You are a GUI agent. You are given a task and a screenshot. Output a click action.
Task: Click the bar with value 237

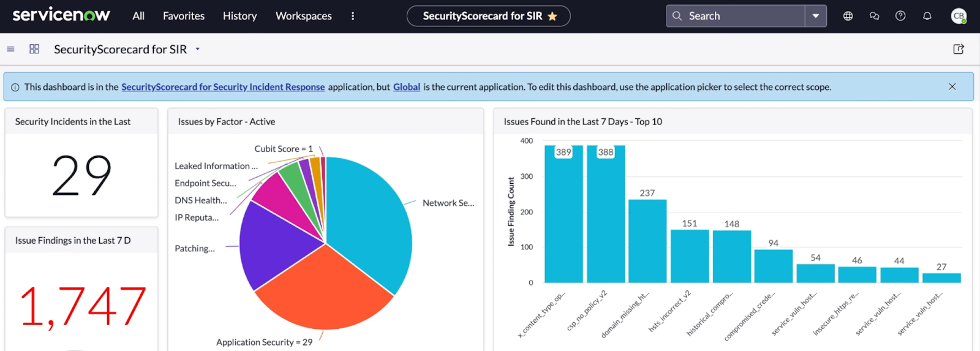tap(647, 241)
